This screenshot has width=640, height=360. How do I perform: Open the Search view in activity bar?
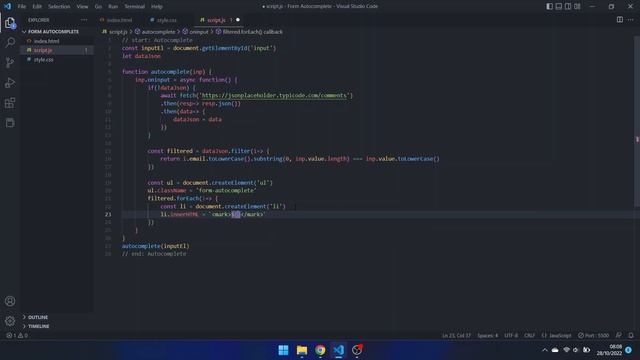[x=10, y=42]
